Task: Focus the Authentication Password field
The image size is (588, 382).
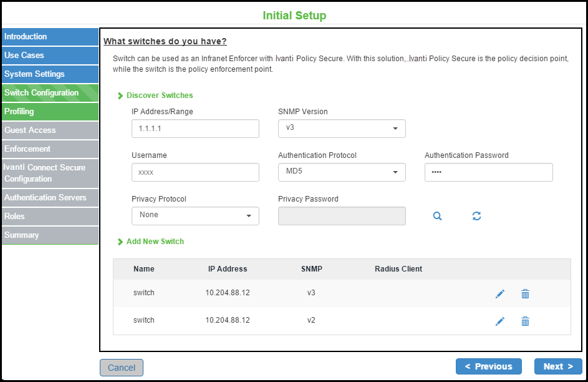Action: point(488,172)
